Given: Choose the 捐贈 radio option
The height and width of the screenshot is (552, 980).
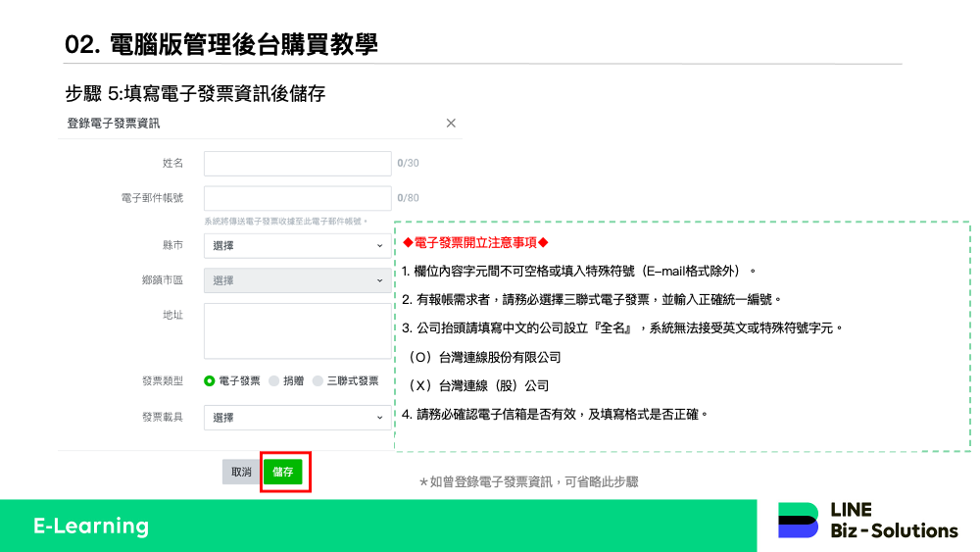Looking at the screenshot, I should [274, 381].
